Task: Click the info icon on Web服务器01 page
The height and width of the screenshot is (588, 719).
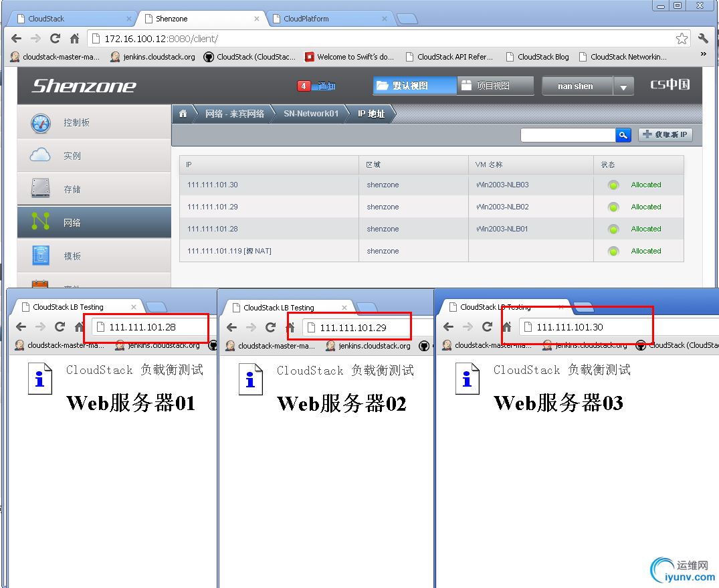Action: coord(40,379)
